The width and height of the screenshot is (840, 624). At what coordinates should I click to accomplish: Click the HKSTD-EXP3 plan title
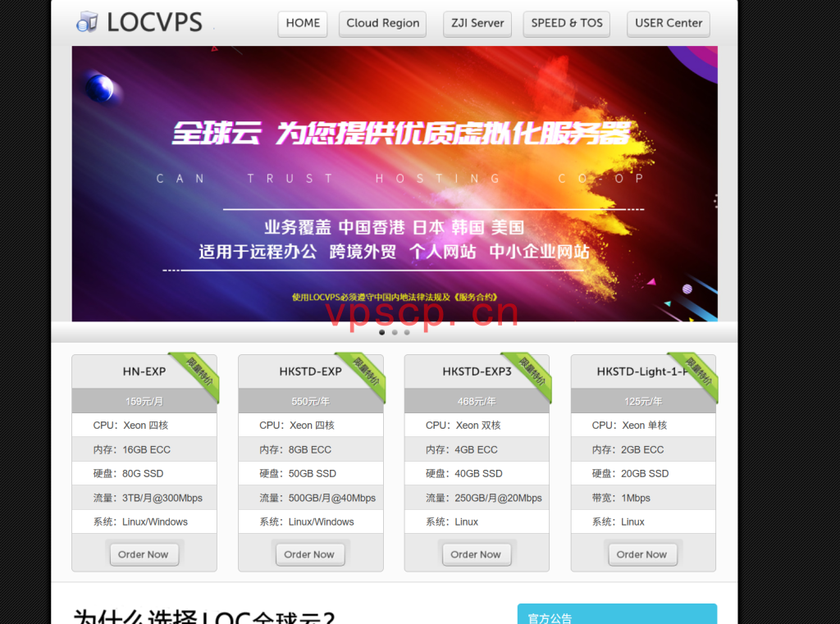(477, 371)
